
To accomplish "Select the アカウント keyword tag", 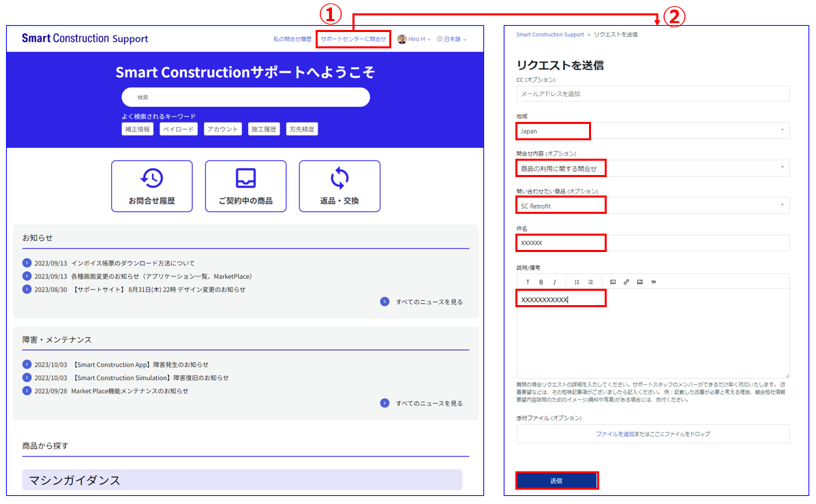I will (223, 129).
